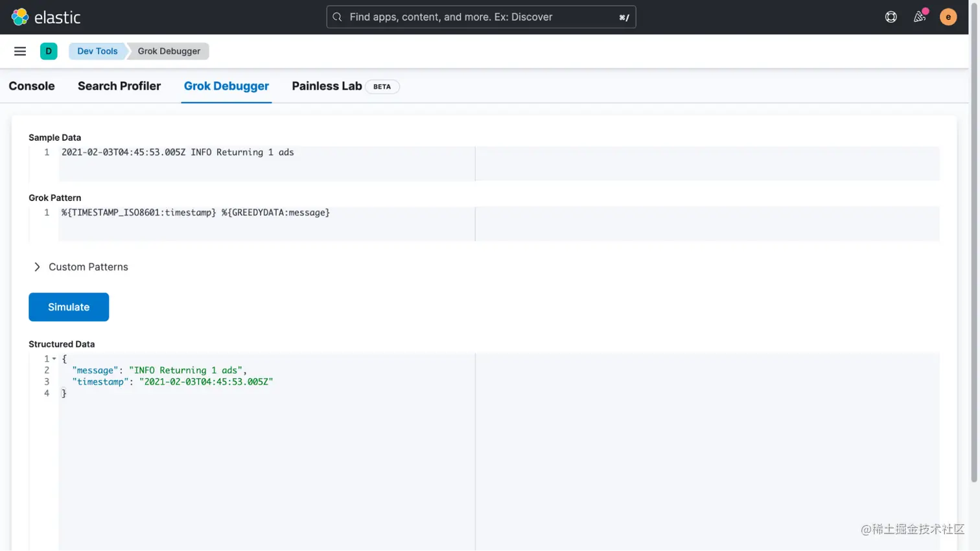Click the Grok Debugger breadcrumb
Screen dimensions: 980x551
169,51
